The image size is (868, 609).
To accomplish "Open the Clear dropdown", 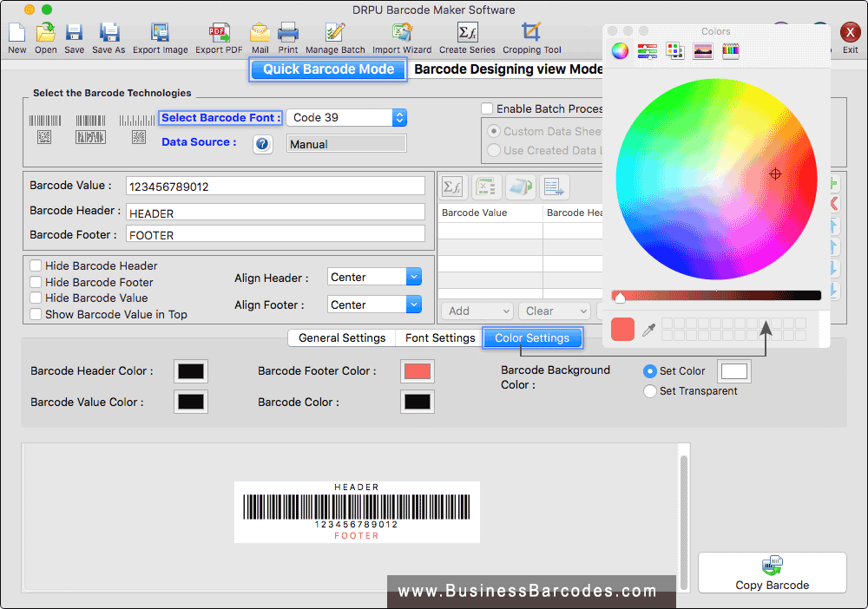I will tap(555, 311).
